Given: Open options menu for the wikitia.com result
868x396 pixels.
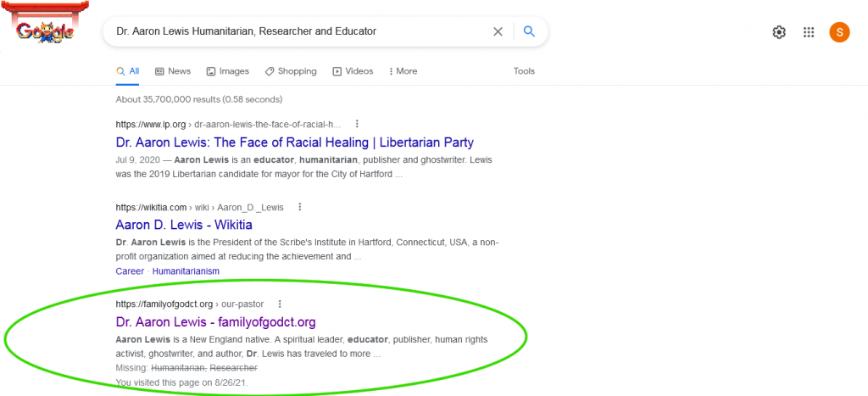Looking at the screenshot, I should [x=299, y=207].
